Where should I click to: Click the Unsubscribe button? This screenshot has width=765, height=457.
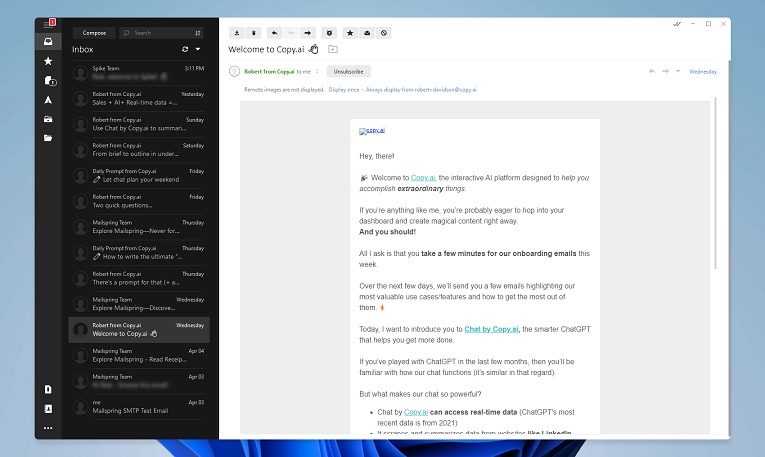(x=348, y=71)
